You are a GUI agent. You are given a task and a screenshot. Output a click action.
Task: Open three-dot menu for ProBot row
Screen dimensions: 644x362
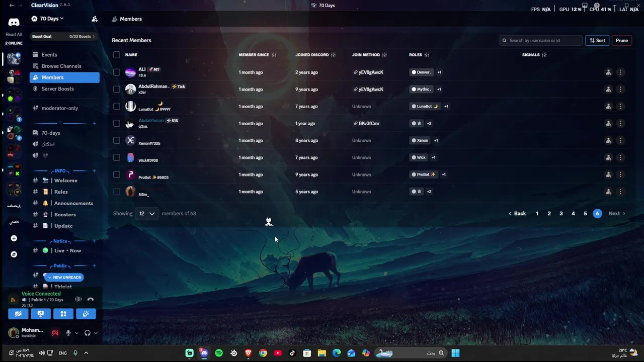pos(620,175)
